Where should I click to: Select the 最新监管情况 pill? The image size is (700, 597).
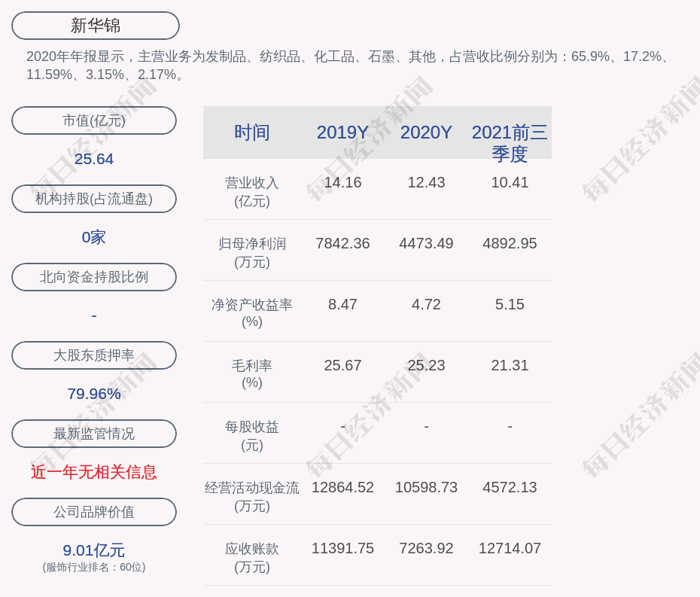[94, 434]
